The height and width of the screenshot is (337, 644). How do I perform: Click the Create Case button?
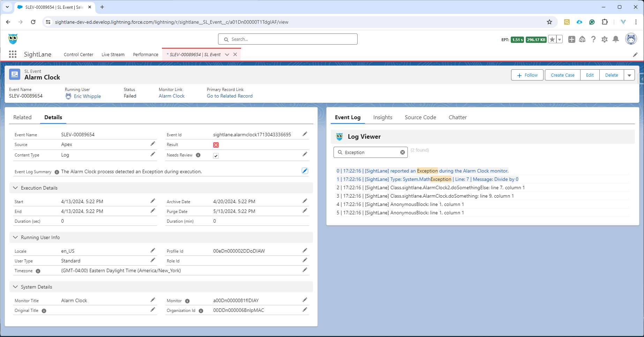(563, 75)
